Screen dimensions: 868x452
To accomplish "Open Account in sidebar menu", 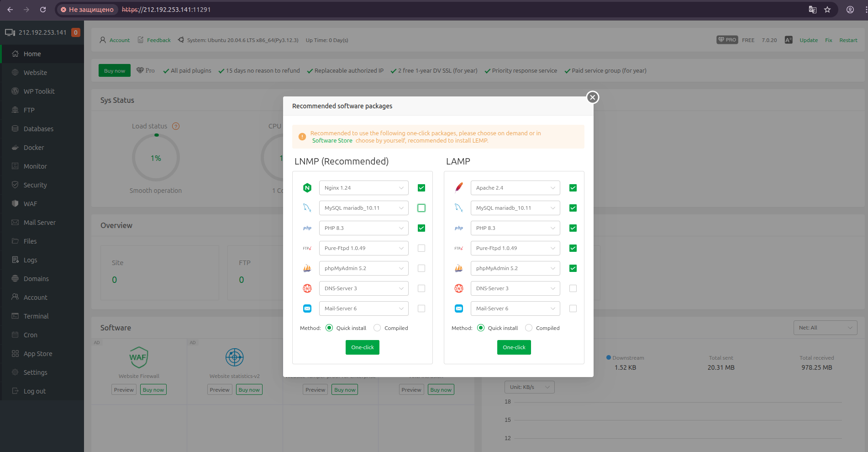I will tap(42, 297).
